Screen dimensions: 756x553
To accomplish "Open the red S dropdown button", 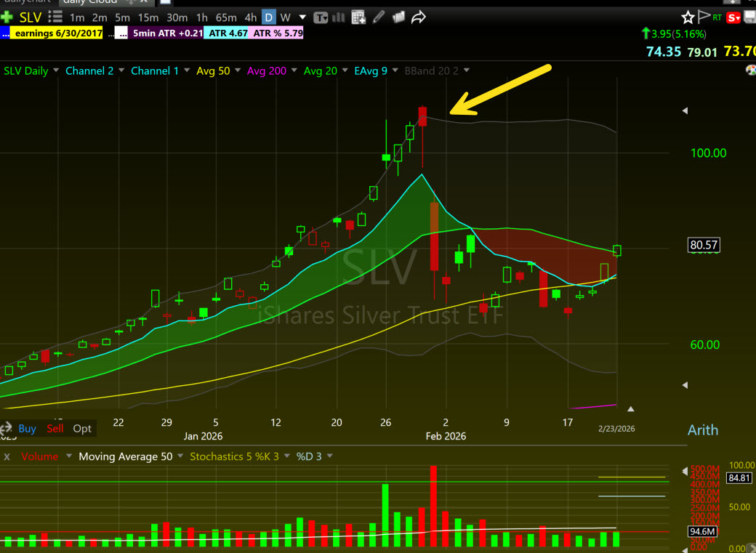I will point(733,18).
